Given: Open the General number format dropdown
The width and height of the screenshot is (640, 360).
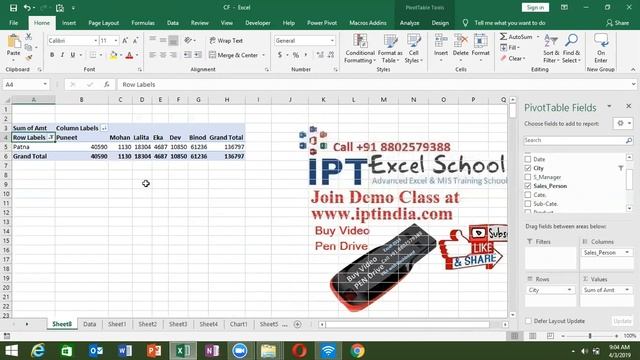Looking at the screenshot, I should (332, 40).
